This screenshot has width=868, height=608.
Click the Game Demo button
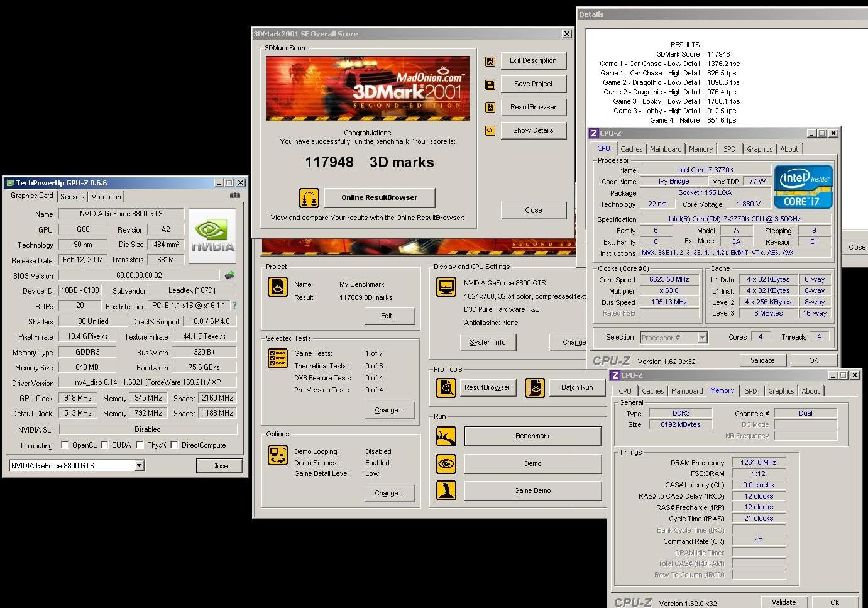(x=533, y=490)
